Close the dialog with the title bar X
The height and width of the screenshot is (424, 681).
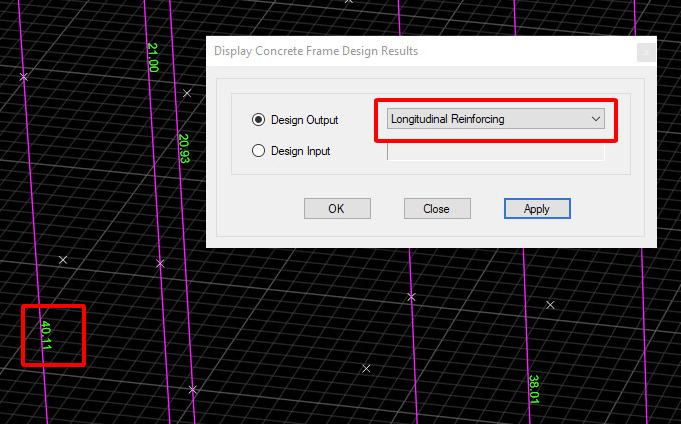(x=647, y=51)
